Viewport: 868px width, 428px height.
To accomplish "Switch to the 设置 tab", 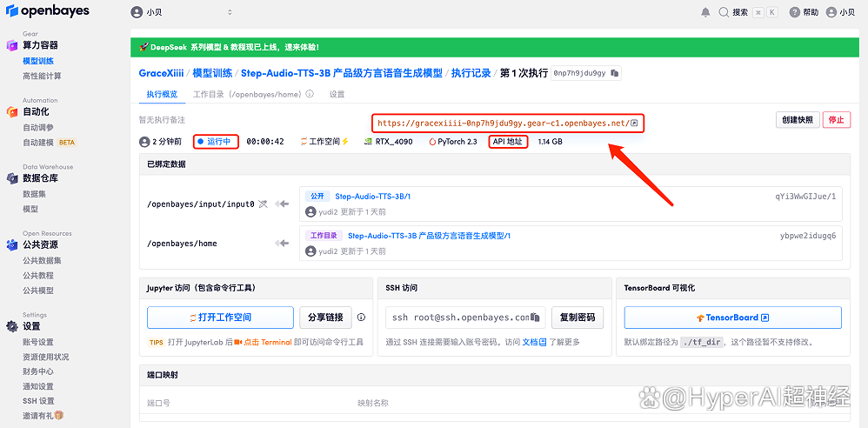I will tap(337, 94).
